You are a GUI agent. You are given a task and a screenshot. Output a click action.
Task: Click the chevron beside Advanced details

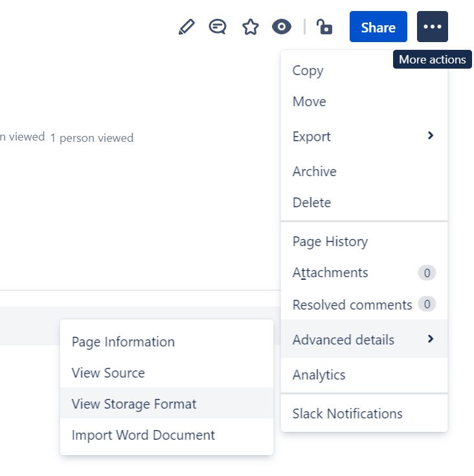(x=431, y=339)
